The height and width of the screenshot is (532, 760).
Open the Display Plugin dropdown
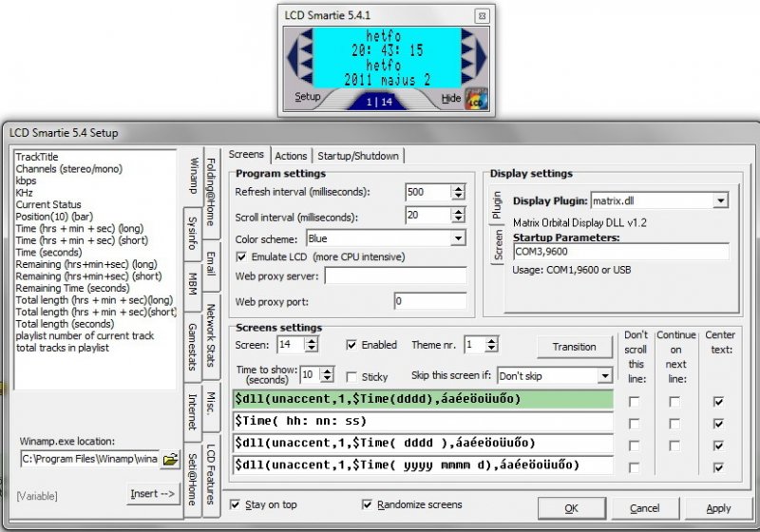pos(721,200)
